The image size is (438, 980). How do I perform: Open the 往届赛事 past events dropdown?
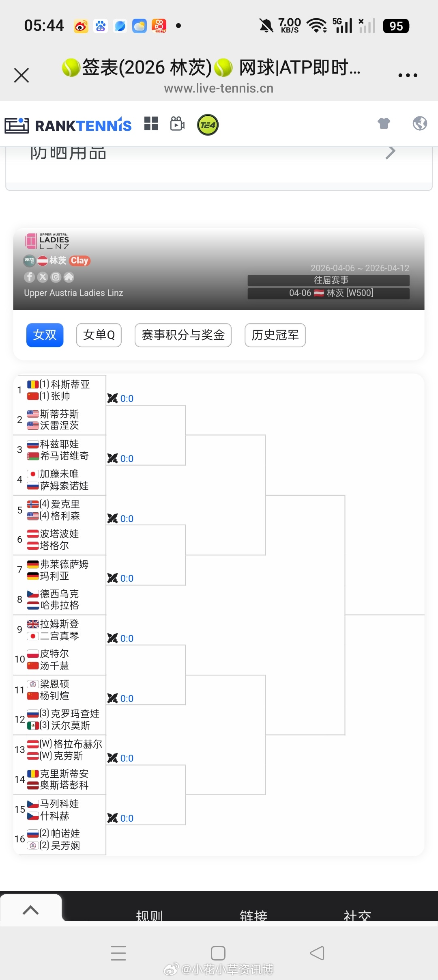[x=328, y=280]
